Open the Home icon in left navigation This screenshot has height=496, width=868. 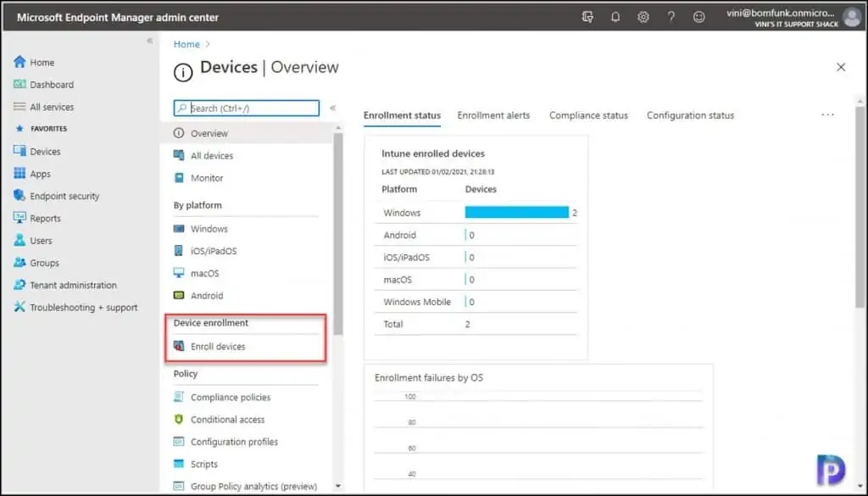pos(19,62)
